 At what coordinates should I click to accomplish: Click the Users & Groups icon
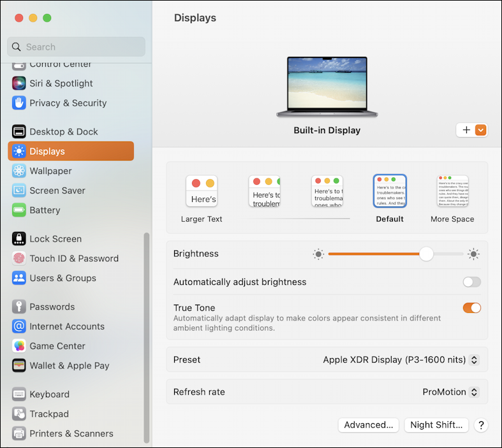coord(19,278)
